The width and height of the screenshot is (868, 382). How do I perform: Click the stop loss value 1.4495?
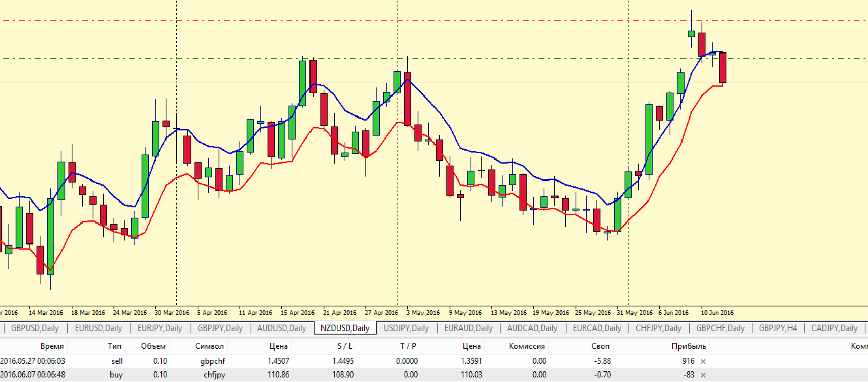tap(342, 361)
